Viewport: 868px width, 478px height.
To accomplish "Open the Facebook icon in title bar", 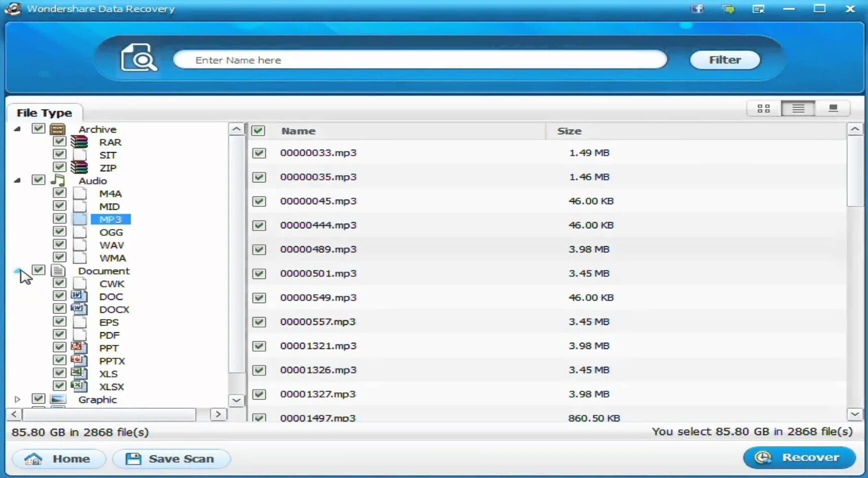I will (697, 9).
